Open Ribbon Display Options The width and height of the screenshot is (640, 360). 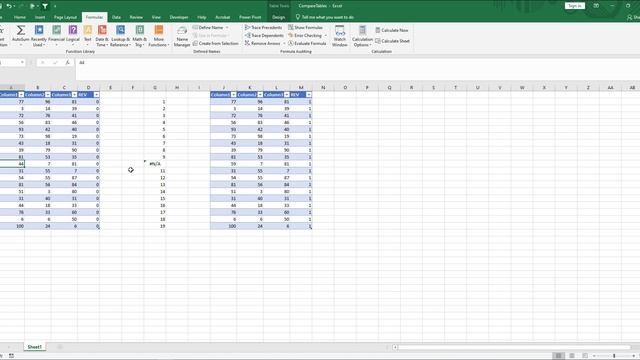(x=596, y=6)
